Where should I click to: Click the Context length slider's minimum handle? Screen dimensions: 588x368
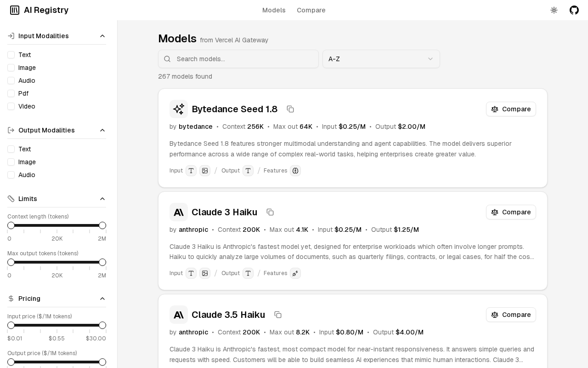point(11,225)
